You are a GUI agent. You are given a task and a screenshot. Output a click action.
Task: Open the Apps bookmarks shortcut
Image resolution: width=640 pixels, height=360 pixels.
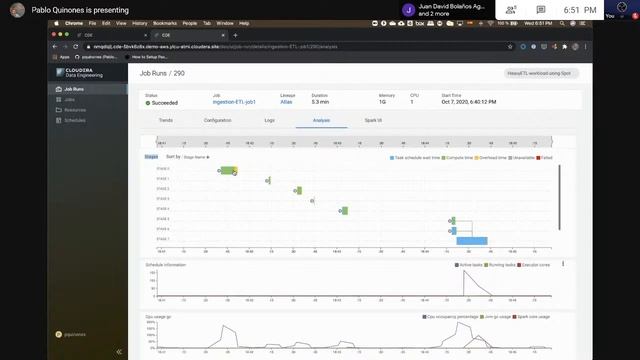[61, 57]
